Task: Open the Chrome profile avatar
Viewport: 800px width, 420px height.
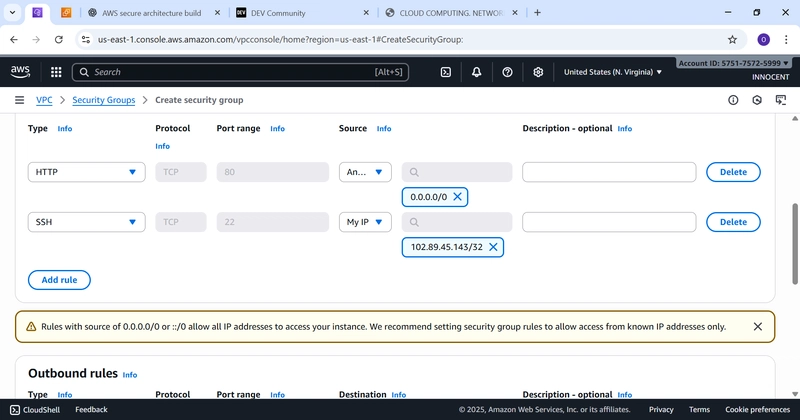Action: pyautogui.click(x=763, y=39)
